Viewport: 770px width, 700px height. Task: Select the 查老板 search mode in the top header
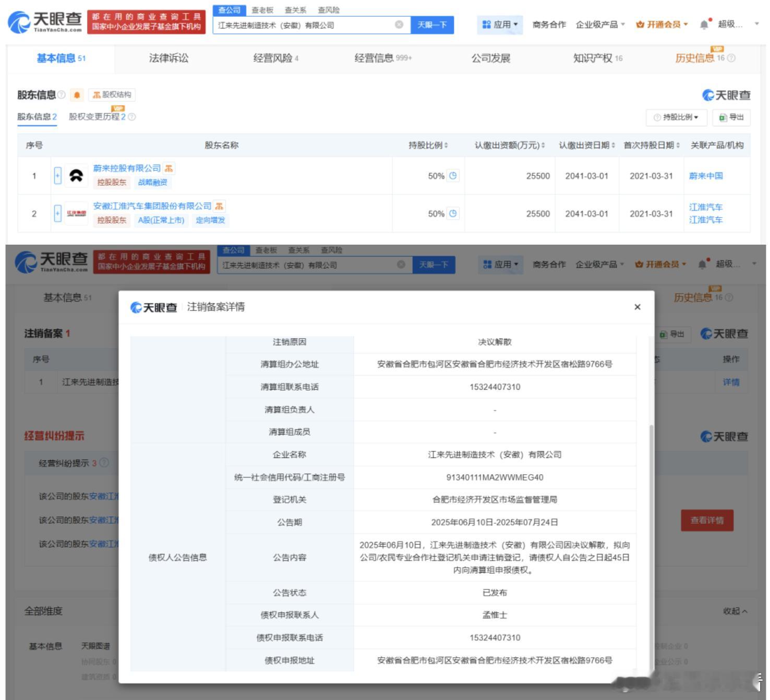coord(262,10)
